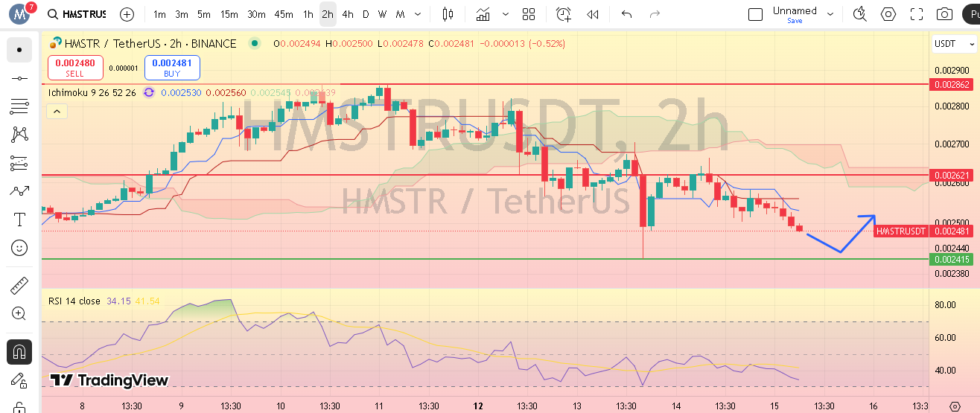Take a chart snapshot with camera icon
Image resolution: width=980 pixels, height=413 pixels.
[x=944, y=14]
